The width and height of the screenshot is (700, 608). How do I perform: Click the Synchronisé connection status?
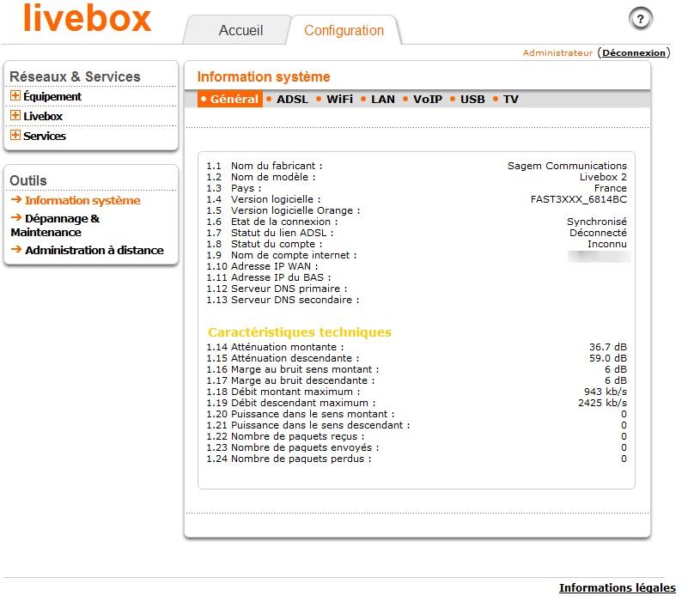tap(597, 222)
